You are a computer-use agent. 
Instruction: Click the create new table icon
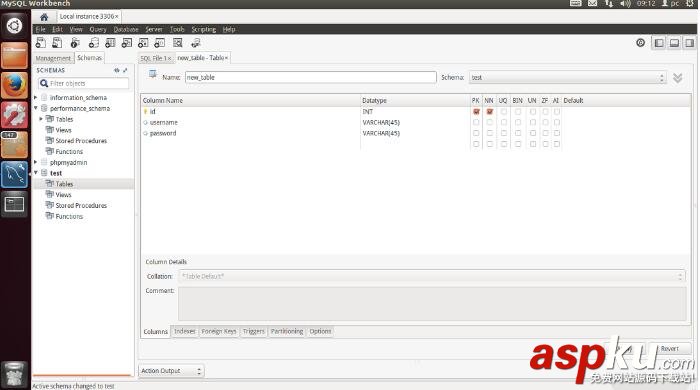click(110, 43)
